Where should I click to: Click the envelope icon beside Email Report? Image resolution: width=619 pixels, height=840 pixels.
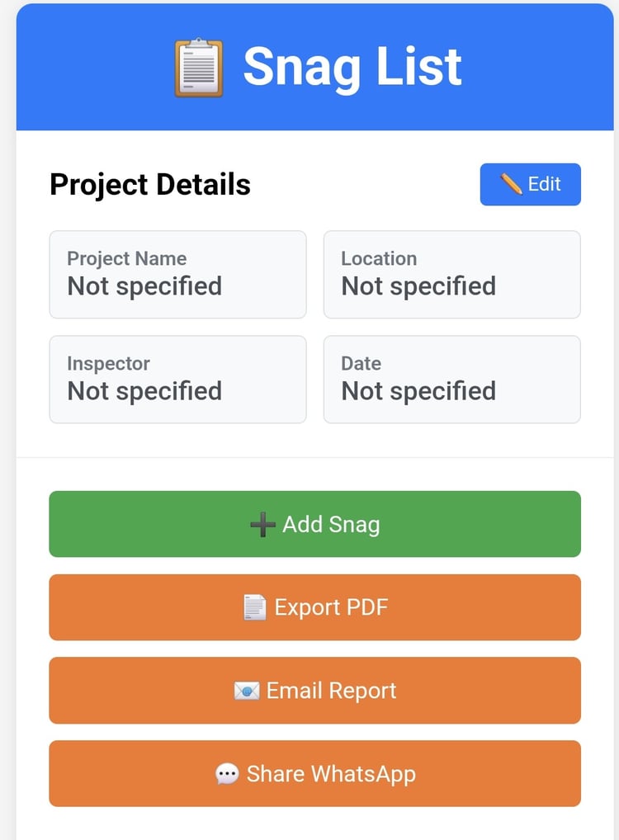click(x=247, y=691)
